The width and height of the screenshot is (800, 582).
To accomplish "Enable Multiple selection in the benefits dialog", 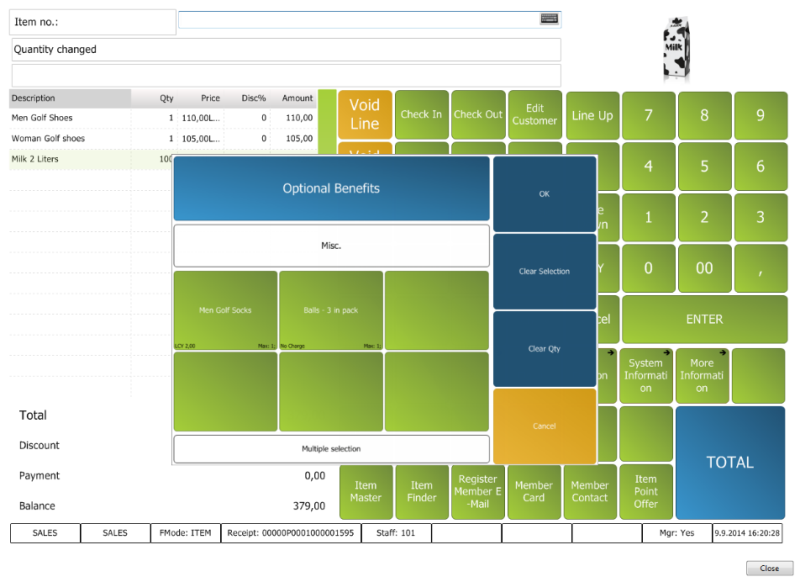I will tap(331, 448).
